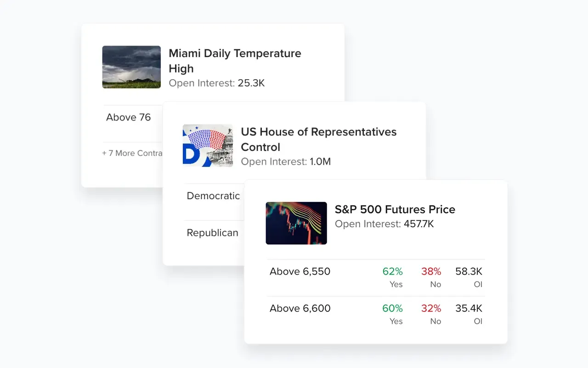The width and height of the screenshot is (588, 368).
Task: Click 32% No for Above 6,600
Action: 431,313
